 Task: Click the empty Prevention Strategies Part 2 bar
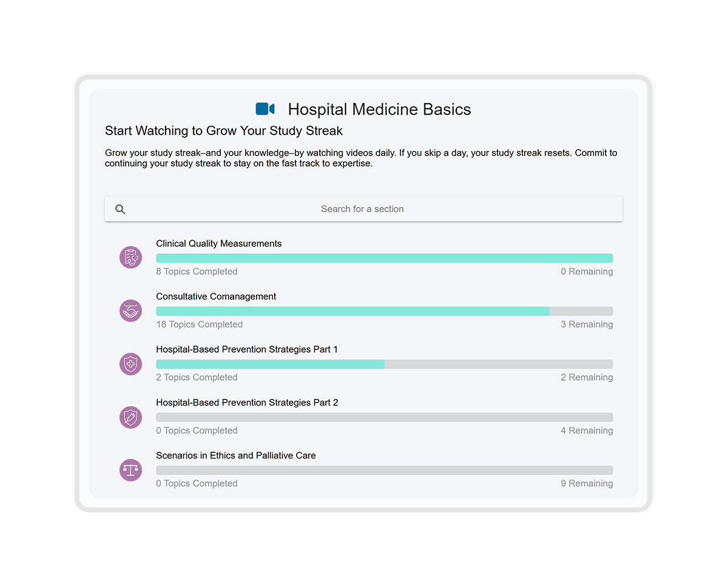click(x=385, y=417)
